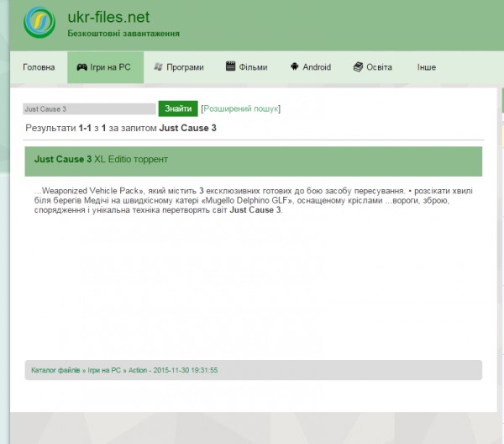Follow the Каталог файлів breadcrumb link

point(55,370)
